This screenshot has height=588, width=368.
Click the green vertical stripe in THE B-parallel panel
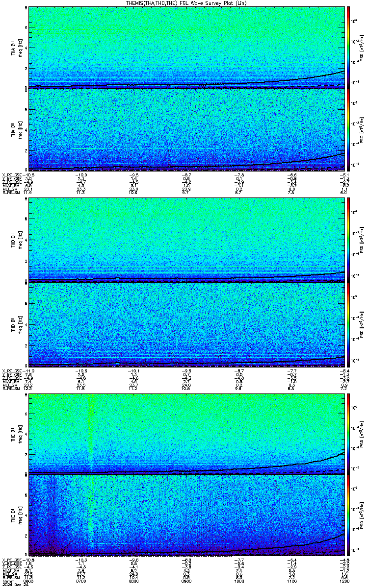91,512
